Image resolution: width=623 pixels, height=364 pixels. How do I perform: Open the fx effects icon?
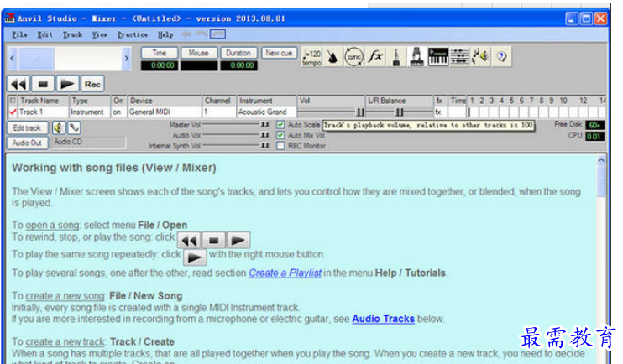point(375,57)
